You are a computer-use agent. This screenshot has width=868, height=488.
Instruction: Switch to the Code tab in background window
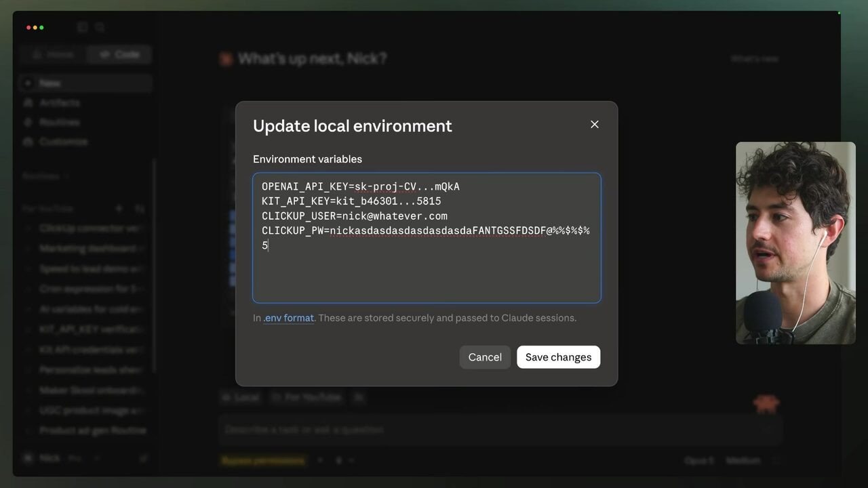[x=119, y=54]
